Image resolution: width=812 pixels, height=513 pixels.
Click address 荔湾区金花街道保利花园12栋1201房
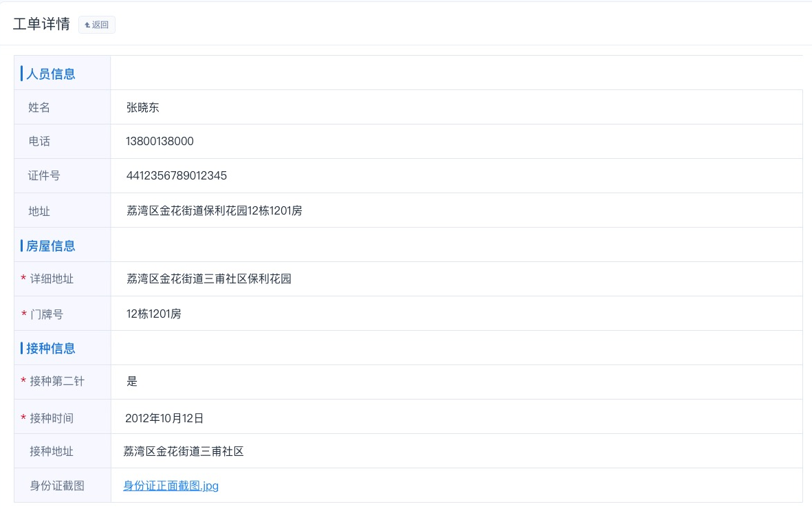pos(215,210)
